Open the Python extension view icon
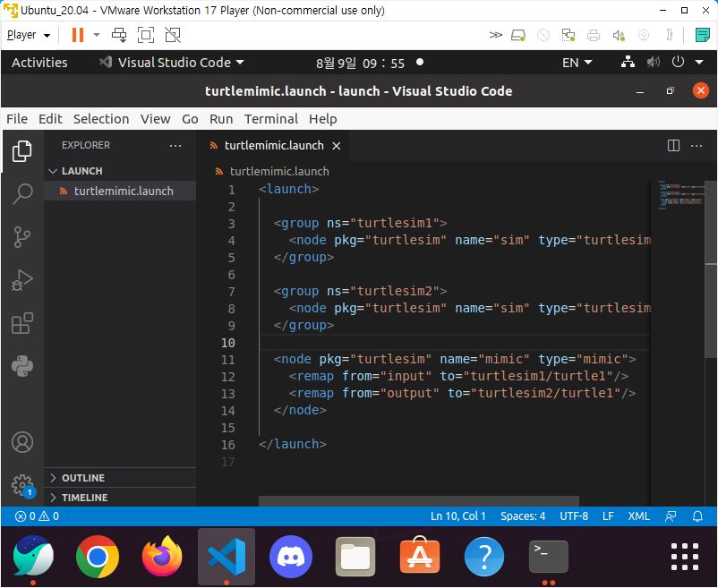Image resolution: width=718 pixels, height=588 pixels. (22, 366)
